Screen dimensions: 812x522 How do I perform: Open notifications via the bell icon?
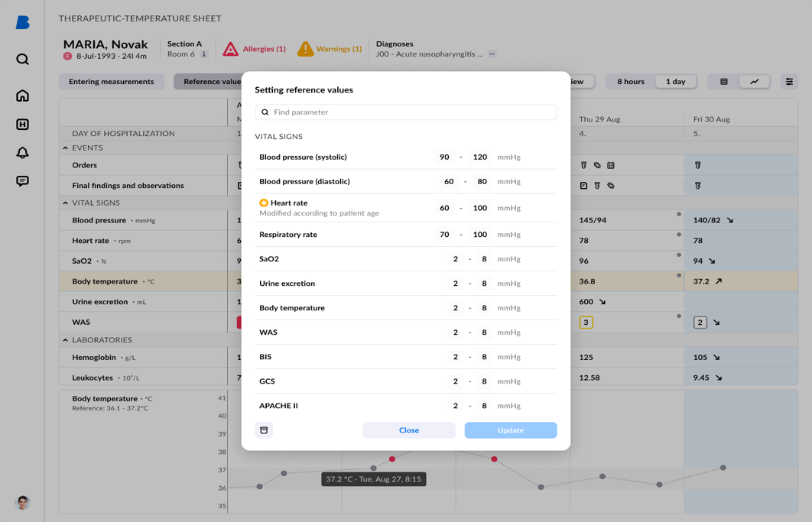click(22, 152)
